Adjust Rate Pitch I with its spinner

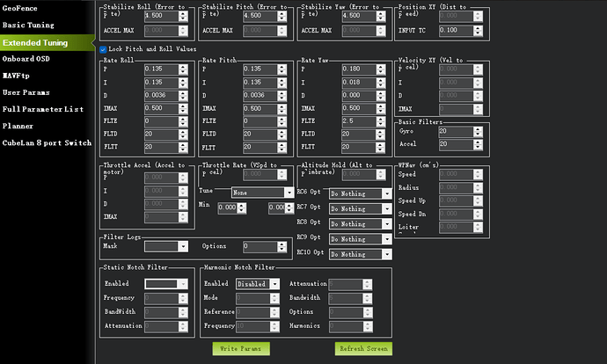point(282,83)
